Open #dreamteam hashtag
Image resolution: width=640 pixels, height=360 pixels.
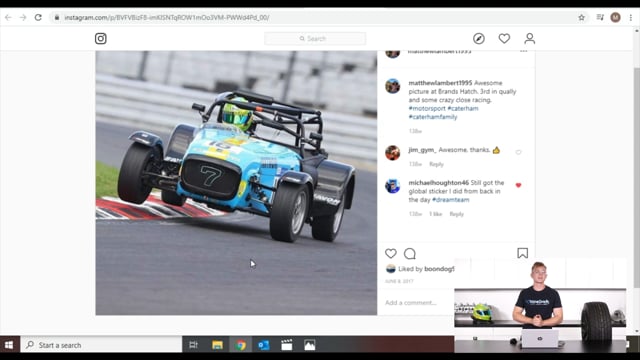click(451, 200)
